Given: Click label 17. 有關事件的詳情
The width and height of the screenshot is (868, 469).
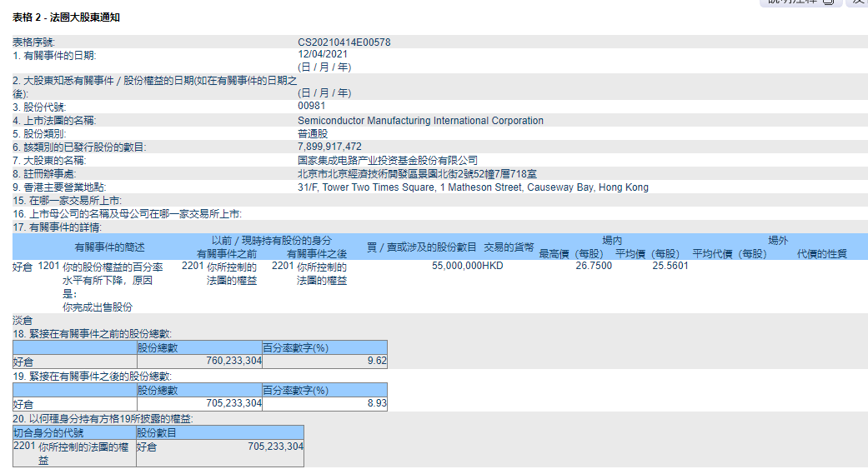Looking at the screenshot, I should 58,227.
